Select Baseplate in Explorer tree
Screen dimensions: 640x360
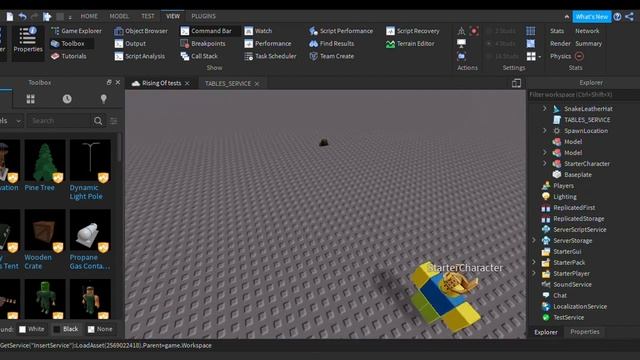tap(578, 175)
